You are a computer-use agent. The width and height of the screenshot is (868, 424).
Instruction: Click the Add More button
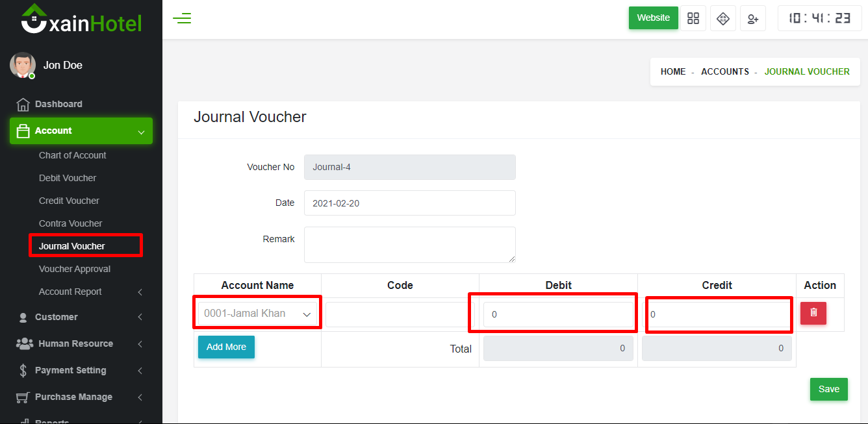tap(226, 347)
